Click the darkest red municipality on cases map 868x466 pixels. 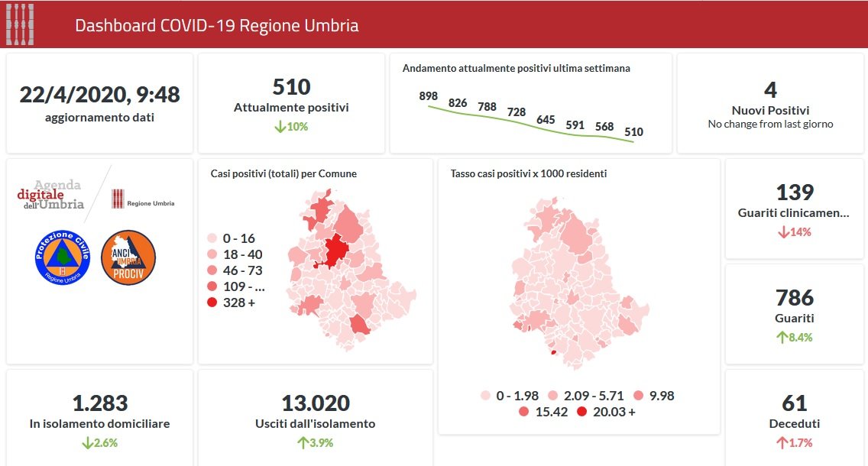(335, 251)
